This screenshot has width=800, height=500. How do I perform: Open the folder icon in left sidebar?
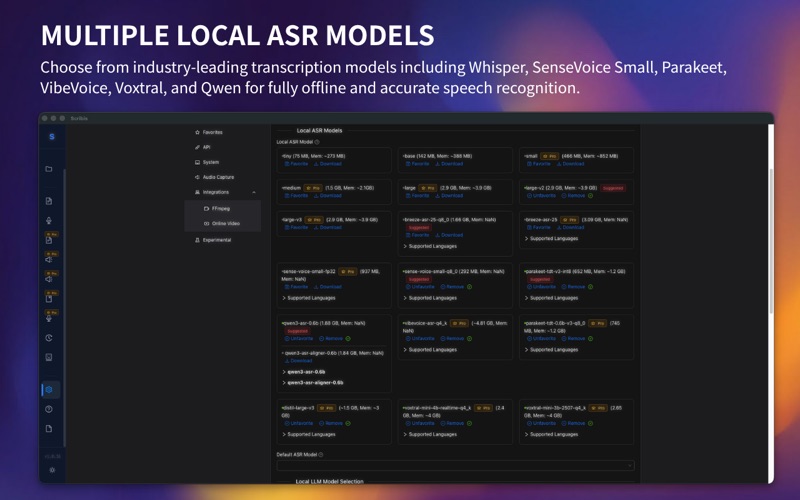49,169
